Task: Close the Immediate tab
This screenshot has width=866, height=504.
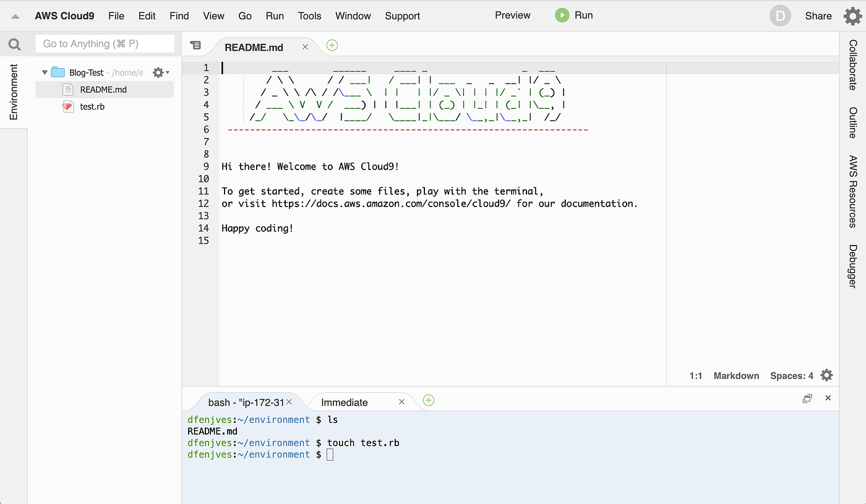Action: 401,402
